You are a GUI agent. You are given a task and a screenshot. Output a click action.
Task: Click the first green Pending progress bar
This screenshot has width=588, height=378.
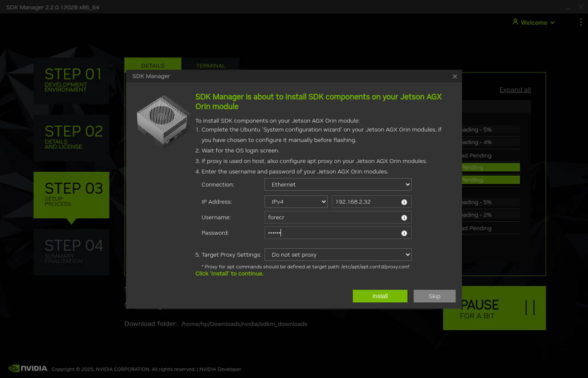pyautogui.click(x=490, y=167)
